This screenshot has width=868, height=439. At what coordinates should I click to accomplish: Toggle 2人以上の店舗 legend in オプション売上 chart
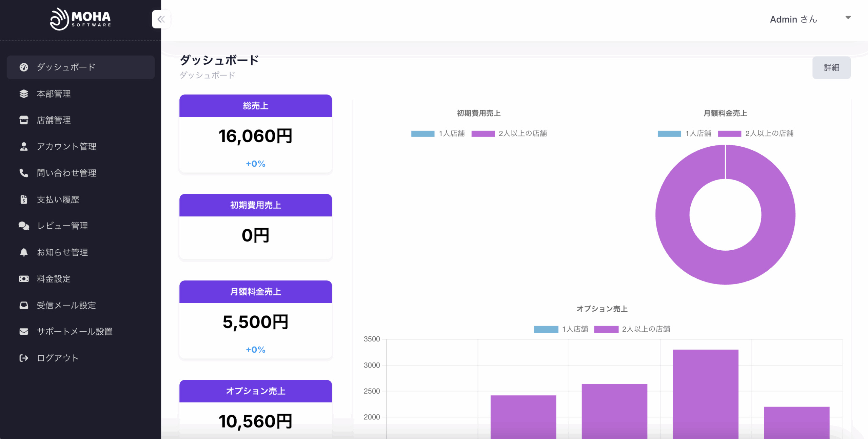(632, 329)
